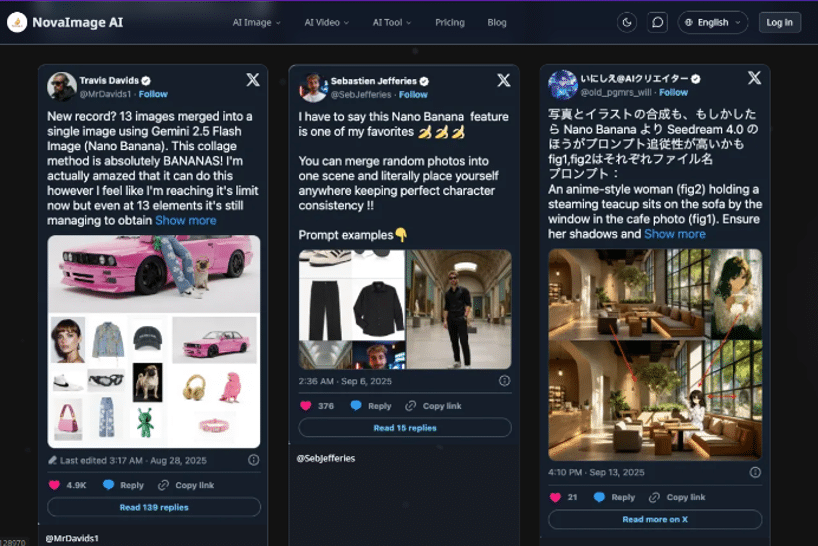818x546 pixels.
Task: Open info icon beside Sep 13, 2025 date
Action: click(x=755, y=472)
